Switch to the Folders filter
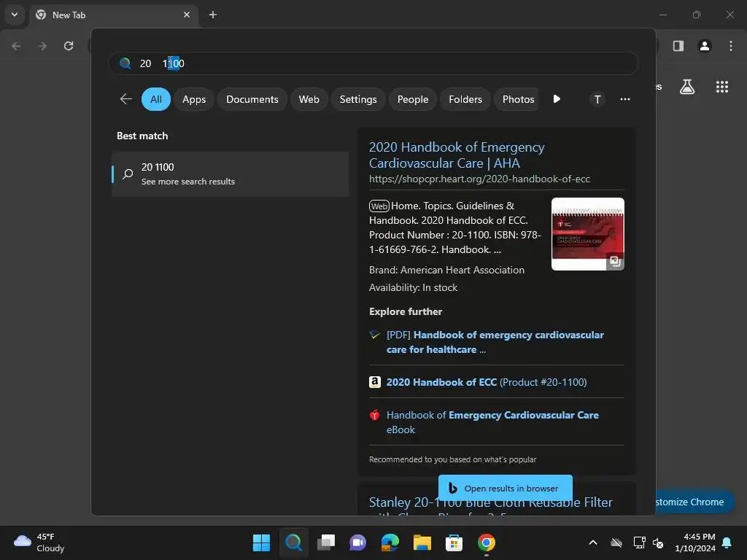This screenshot has width=747, height=560. pyautogui.click(x=465, y=99)
